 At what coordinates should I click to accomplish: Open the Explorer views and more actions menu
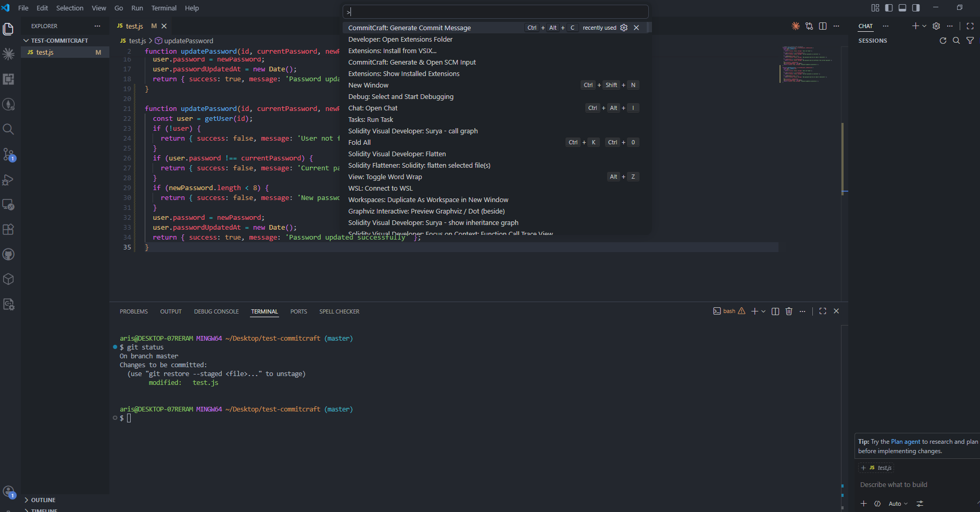click(x=97, y=26)
